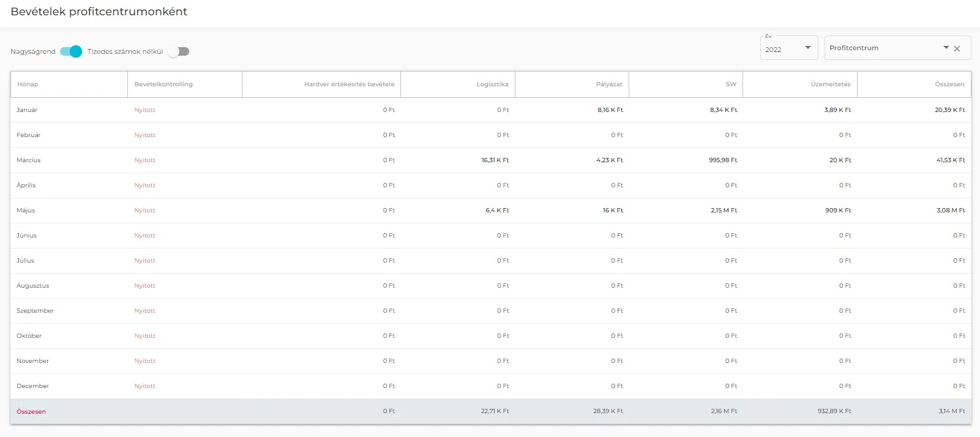Click the Hónap column header
This screenshot has width=980, height=437.
(28, 84)
